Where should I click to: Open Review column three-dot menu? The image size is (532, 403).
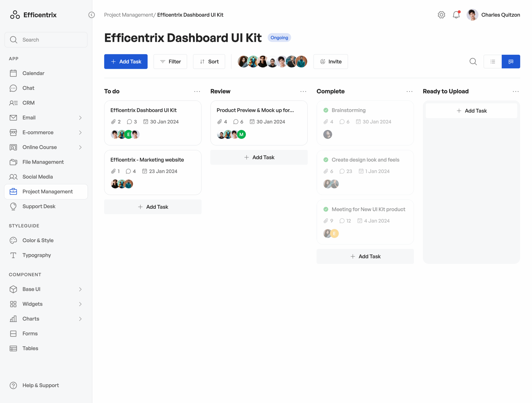[303, 91]
